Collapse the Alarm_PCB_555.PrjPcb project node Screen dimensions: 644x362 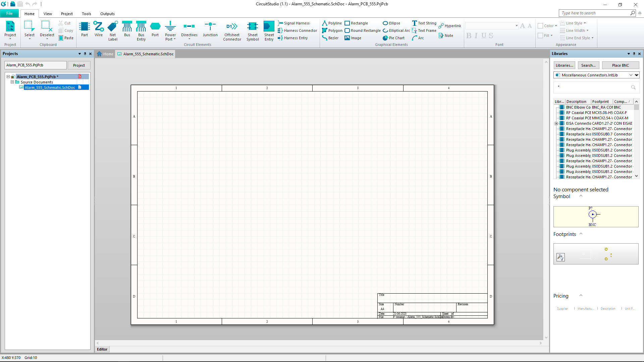click(8, 77)
